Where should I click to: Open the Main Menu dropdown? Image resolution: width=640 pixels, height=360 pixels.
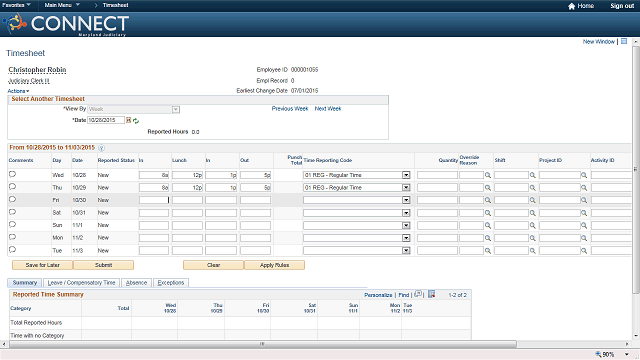point(62,5)
